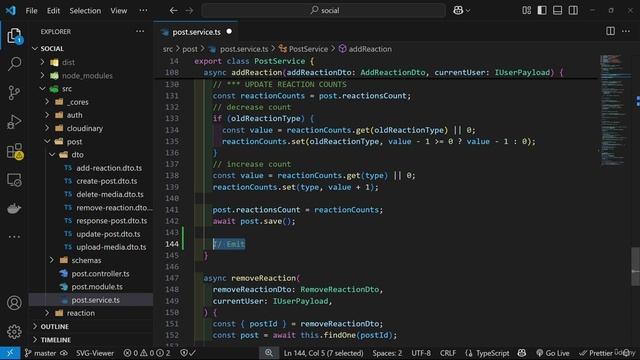Expand the schemas folder
The image size is (640, 360).
click(x=52, y=260)
